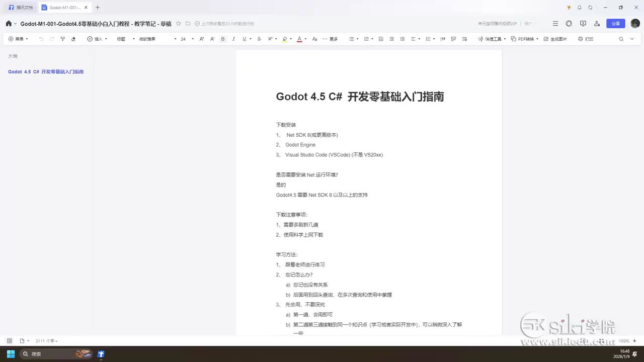Viewport: 644px width, 362px height.
Task: Open the font color dropdown arrow
Action: tap(305, 39)
